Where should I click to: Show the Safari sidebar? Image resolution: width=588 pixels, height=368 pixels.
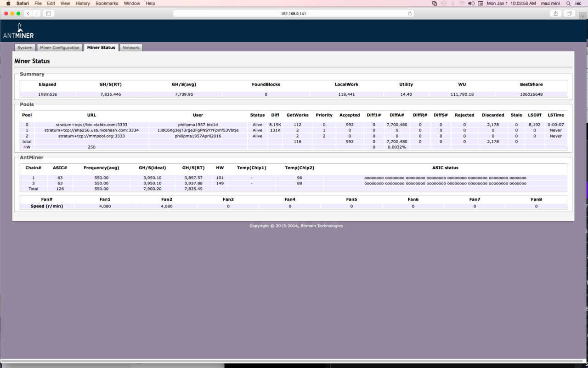pos(48,13)
